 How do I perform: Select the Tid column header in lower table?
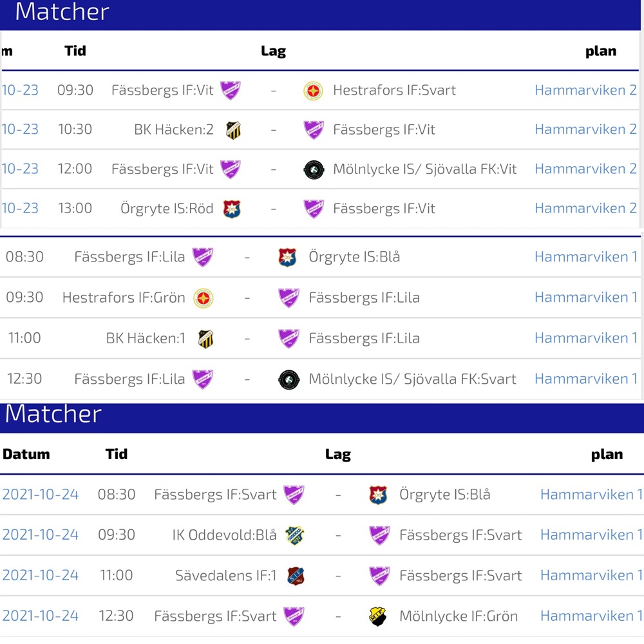click(x=116, y=454)
